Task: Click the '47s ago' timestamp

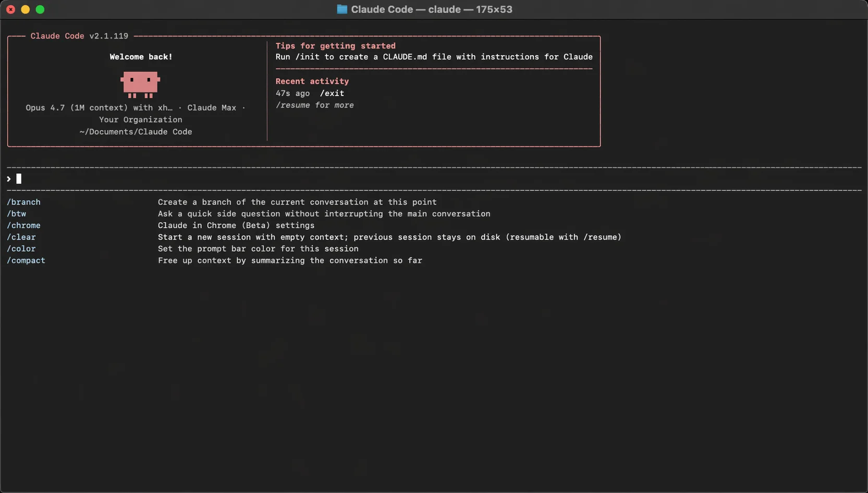Action: 292,93
